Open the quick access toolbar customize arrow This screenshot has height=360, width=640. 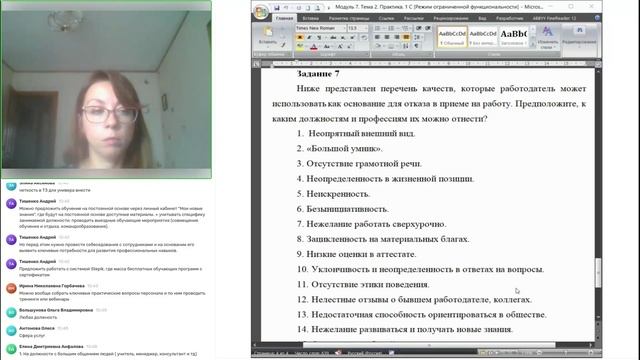tap(329, 8)
